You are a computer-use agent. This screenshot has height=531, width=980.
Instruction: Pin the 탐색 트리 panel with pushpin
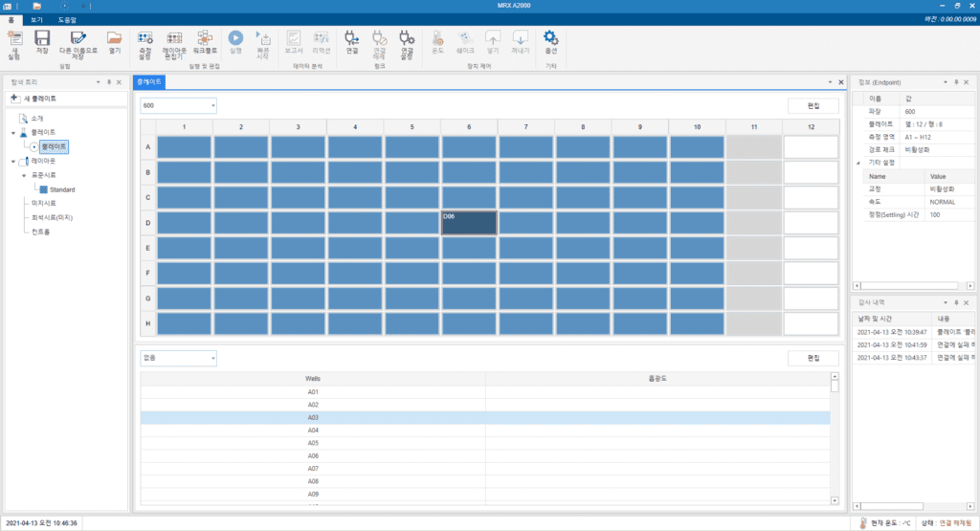click(108, 82)
